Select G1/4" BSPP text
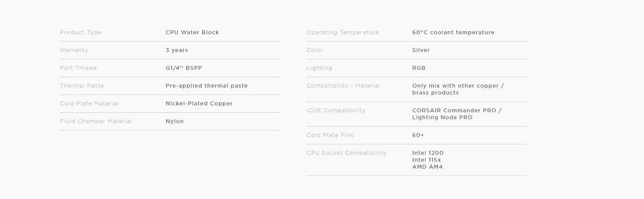Viewport: 644px width, 199px height. point(184,68)
